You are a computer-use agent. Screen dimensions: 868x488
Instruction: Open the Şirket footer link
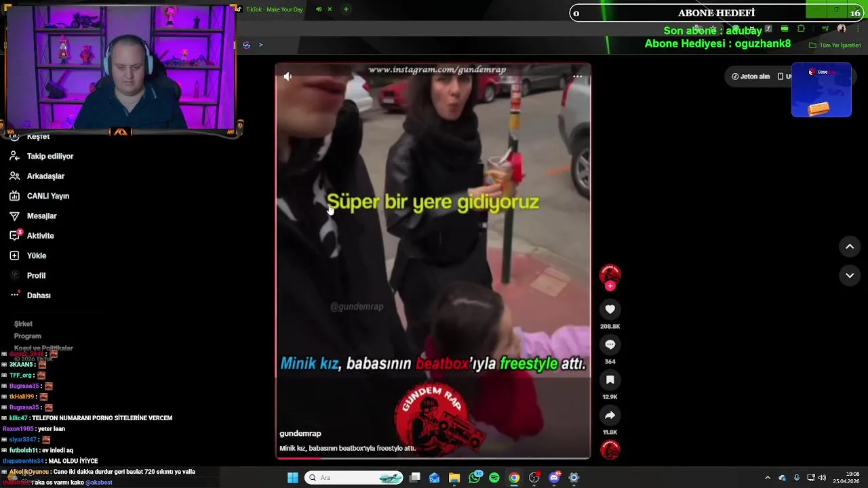pyautogui.click(x=23, y=324)
